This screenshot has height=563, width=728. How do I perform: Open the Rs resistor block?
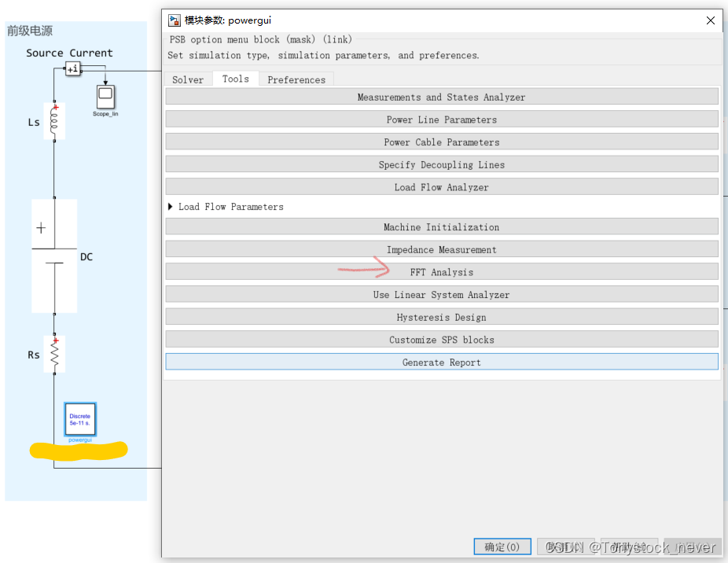(x=54, y=354)
